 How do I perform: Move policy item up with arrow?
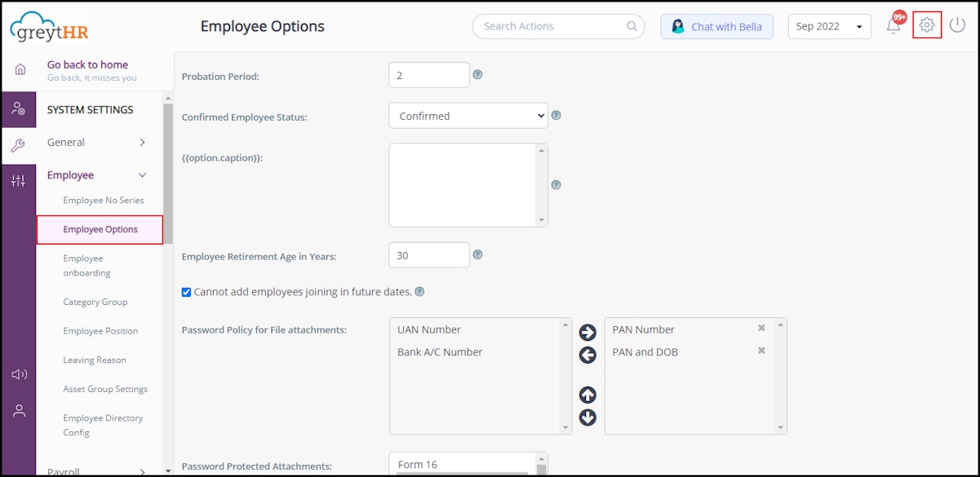click(588, 395)
